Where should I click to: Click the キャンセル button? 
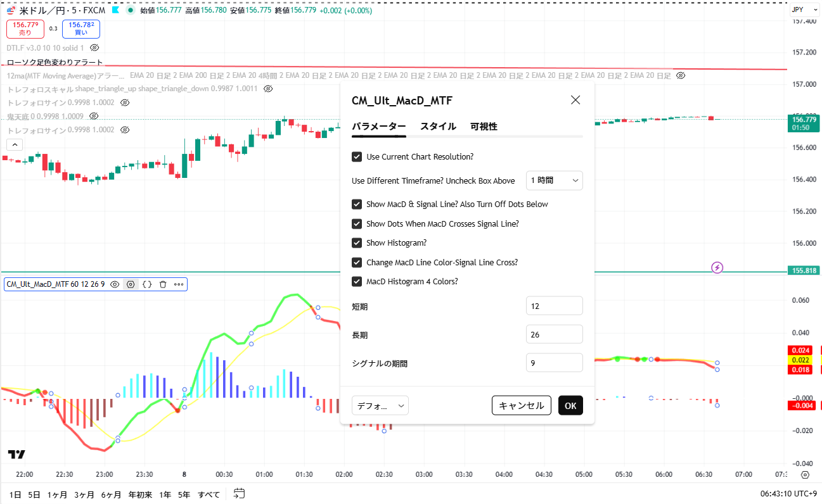(521, 405)
